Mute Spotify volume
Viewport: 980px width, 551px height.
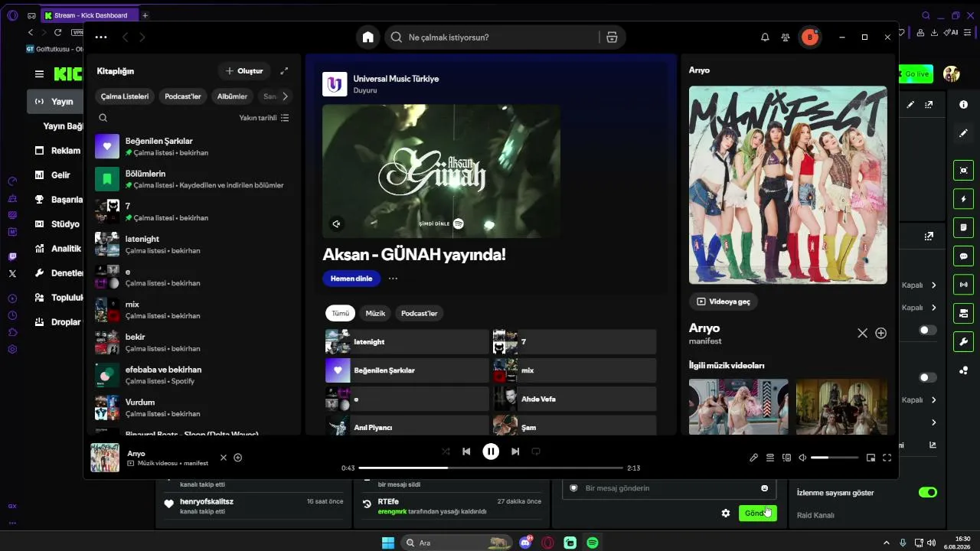coord(802,458)
